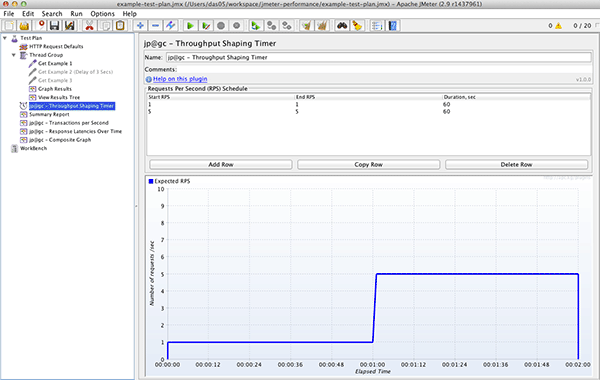Select Summary Report in tree
This screenshot has height=380, width=600.
point(49,114)
